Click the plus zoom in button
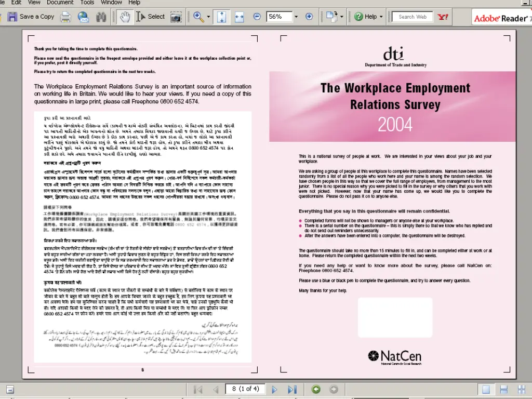This screenshot has height=399, width=532. click(x=309, y=17)
